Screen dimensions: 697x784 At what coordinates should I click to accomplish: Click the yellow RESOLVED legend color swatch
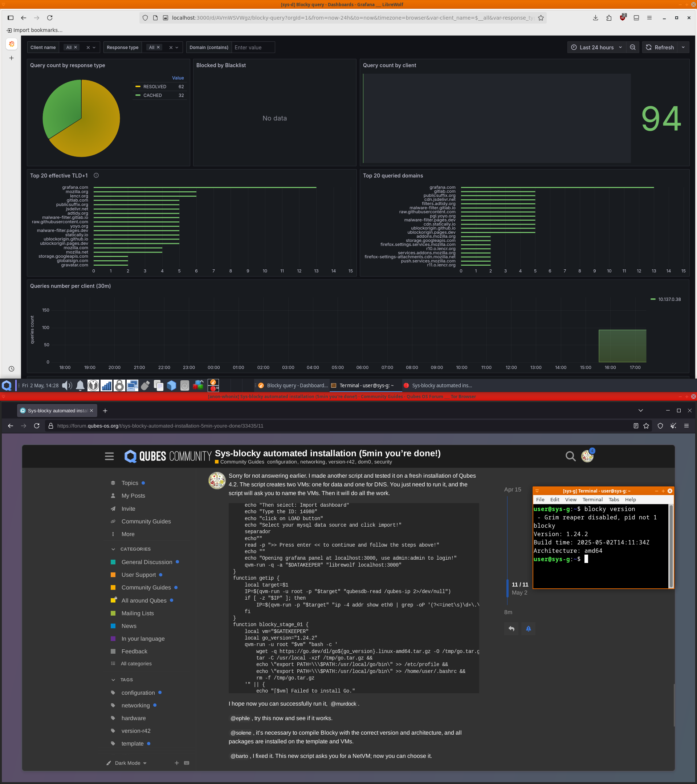click(138, 87)
